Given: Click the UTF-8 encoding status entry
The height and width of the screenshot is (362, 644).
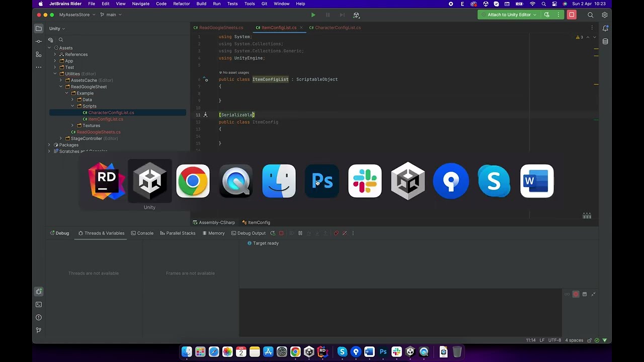Looking at the screenshot, I should pos(554,340).
